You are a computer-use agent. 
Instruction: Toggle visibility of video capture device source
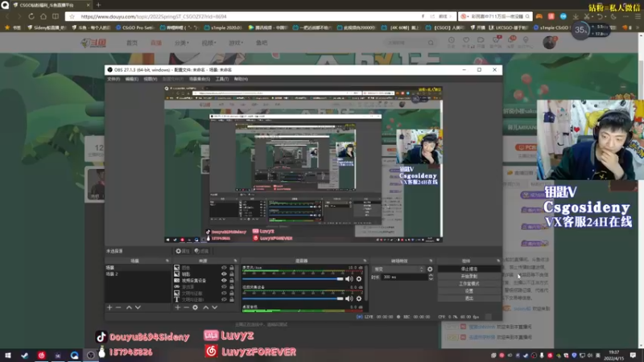(224, 280)
